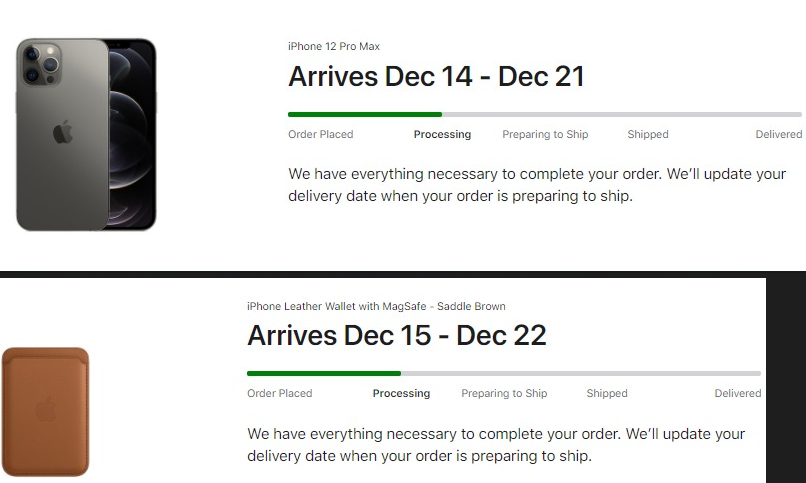Click the iPhone order progress bar
This screenshot has width=806, height=483.
tap(544, 115)
